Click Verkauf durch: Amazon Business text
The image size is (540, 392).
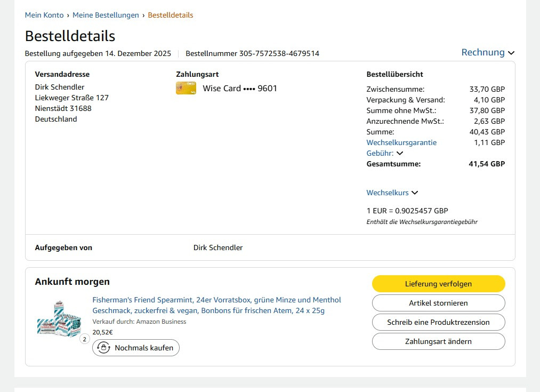[139, 322]
